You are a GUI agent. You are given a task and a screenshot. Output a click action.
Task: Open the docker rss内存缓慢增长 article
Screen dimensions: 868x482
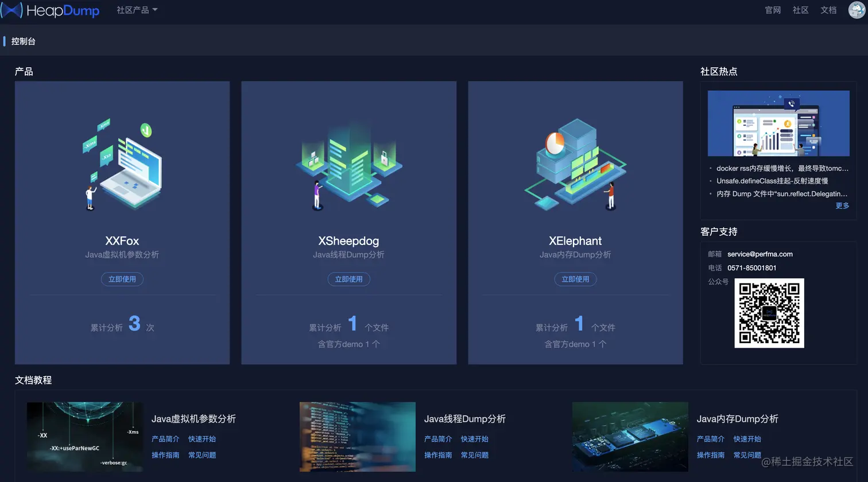coord(782,168)
